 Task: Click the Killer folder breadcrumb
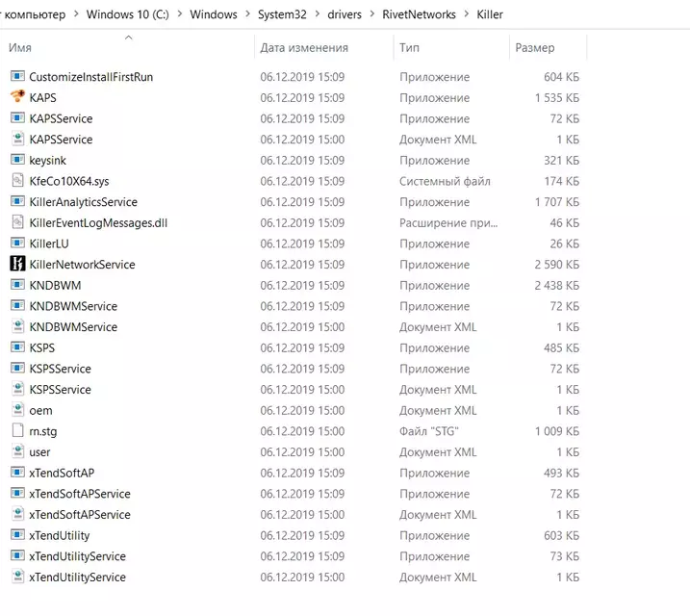pyautogui.click(x=490, y=14)
